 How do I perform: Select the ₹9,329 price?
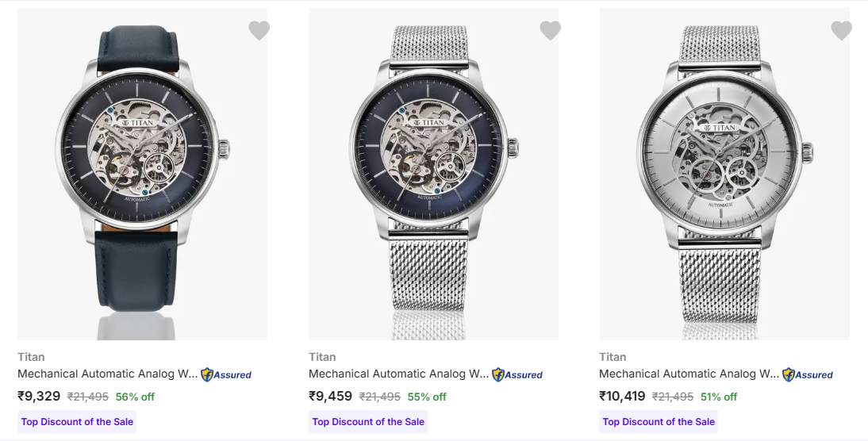tap(39, 397)
